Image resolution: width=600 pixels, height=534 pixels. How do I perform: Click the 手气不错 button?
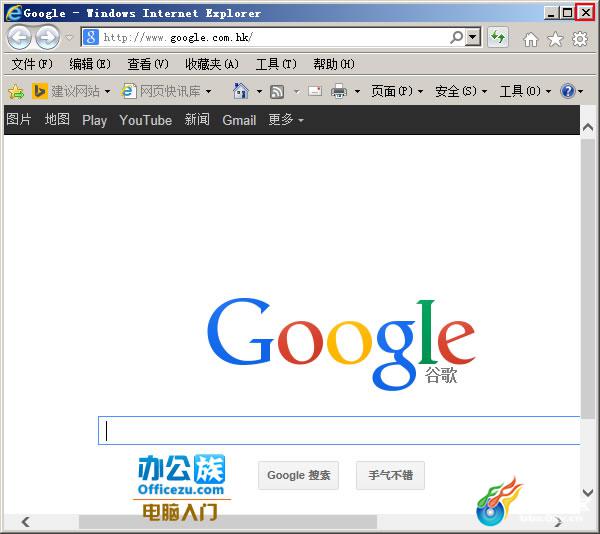390,475
